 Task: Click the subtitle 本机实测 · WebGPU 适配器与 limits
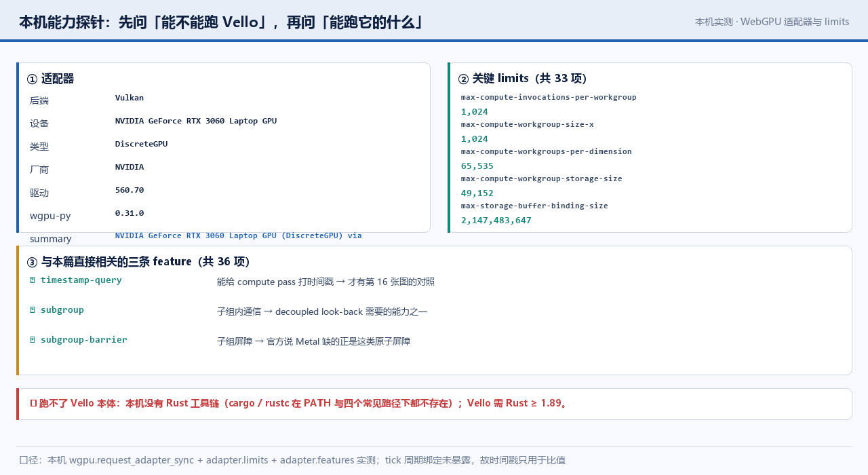click(x=772, y=22)
